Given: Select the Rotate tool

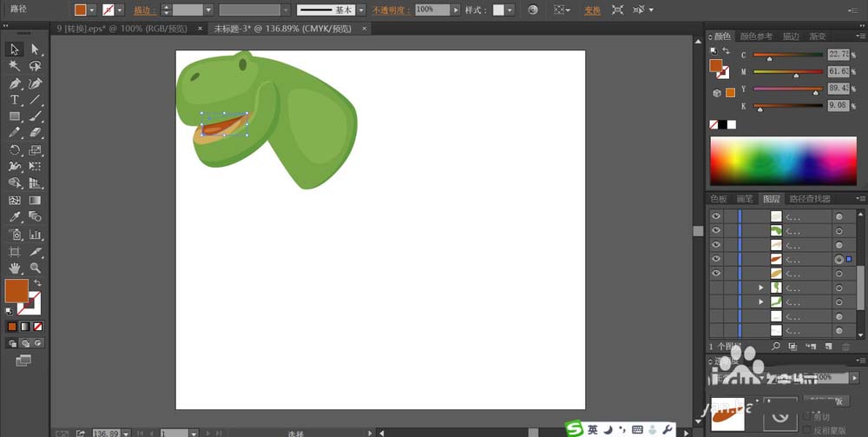Looking at the screenshot, I should pos(15,150).
